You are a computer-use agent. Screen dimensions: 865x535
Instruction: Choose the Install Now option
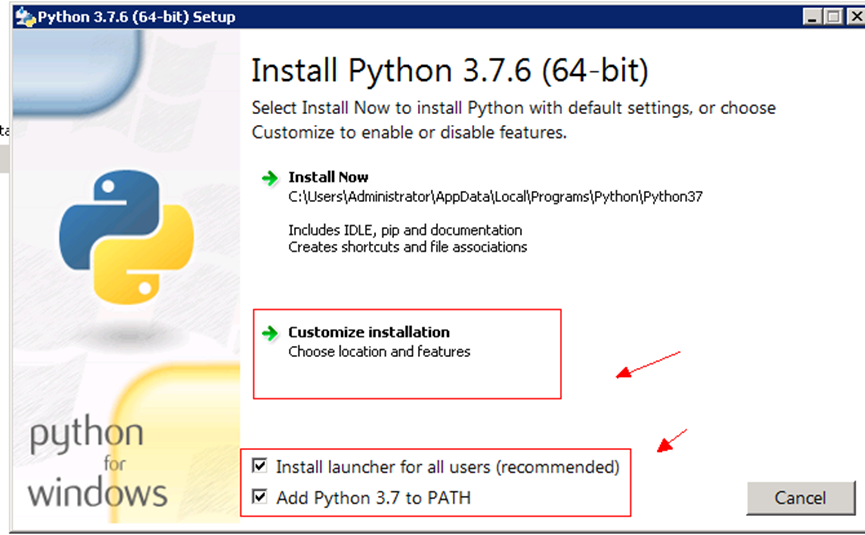pyautogui.click(x=328, y=177)
